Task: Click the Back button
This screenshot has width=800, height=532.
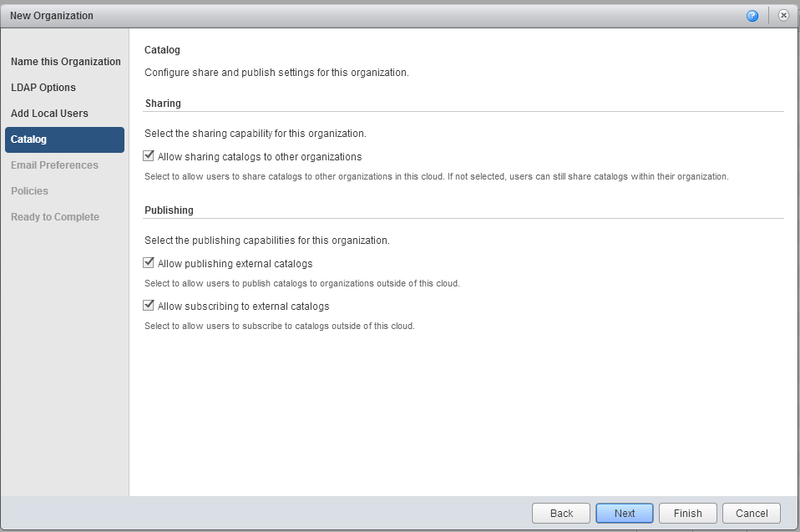Action: point(561,514)
